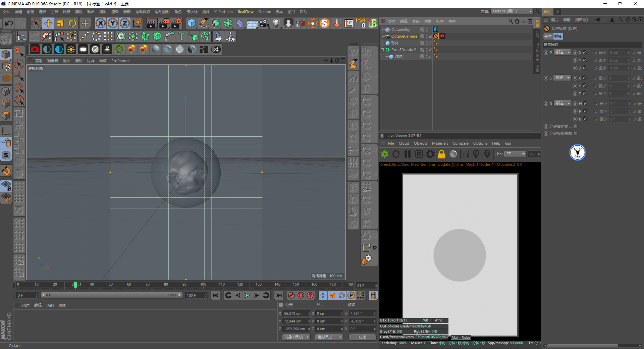Click the pick material pin icon
The width and height of the screenshot is (644, 349).
pyautogui.click(x=487, y=154)
